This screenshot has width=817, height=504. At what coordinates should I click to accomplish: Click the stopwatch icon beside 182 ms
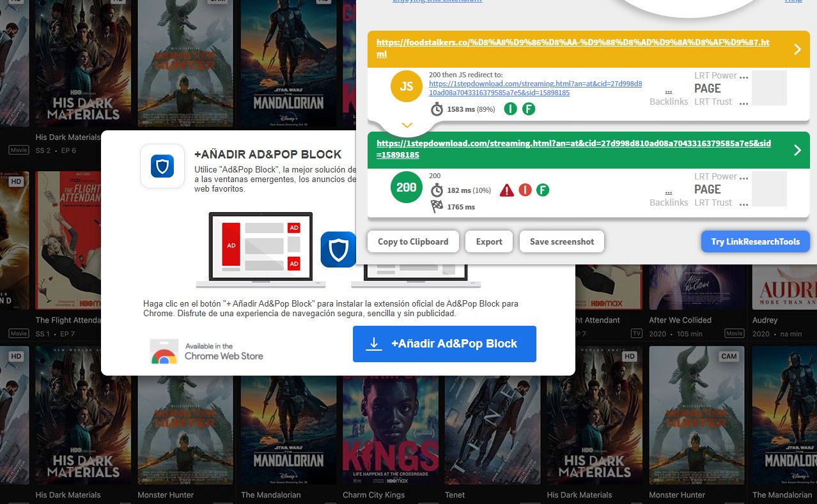pyautogui.click(x=437, y=190)
